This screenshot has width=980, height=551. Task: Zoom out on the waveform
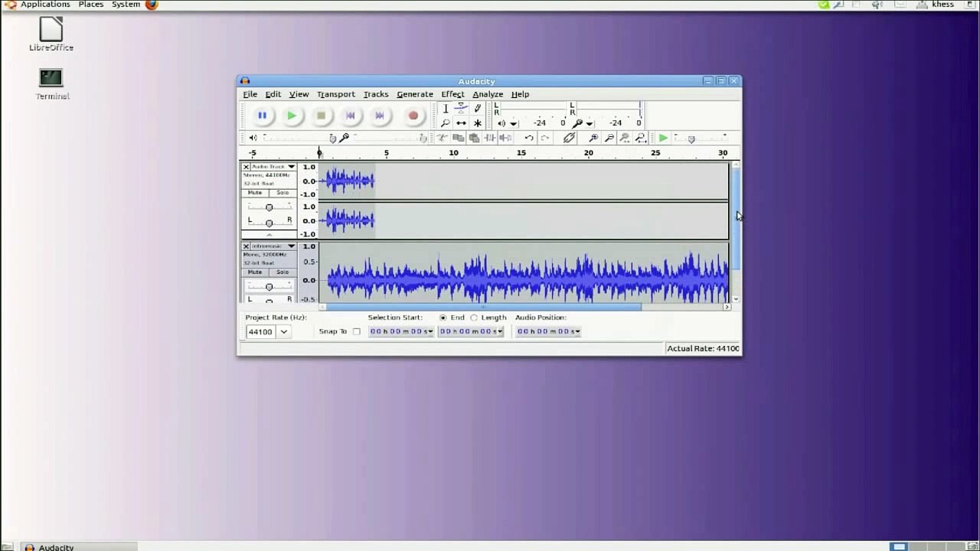[609, 138]
